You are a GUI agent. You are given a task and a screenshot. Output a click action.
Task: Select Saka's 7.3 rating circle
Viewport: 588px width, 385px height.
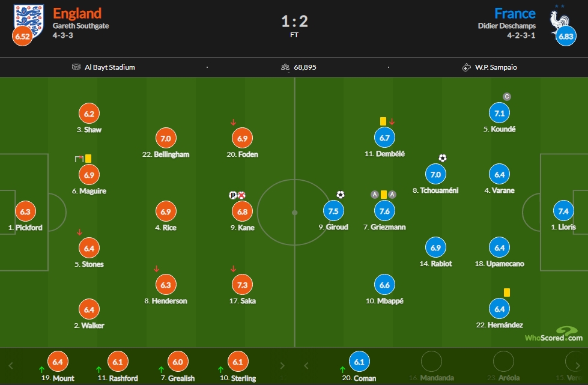pyautogui.click(x=242, y=285)
